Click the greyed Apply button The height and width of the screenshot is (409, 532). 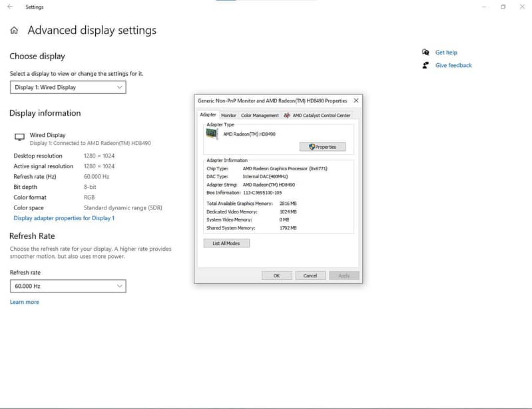344,275
